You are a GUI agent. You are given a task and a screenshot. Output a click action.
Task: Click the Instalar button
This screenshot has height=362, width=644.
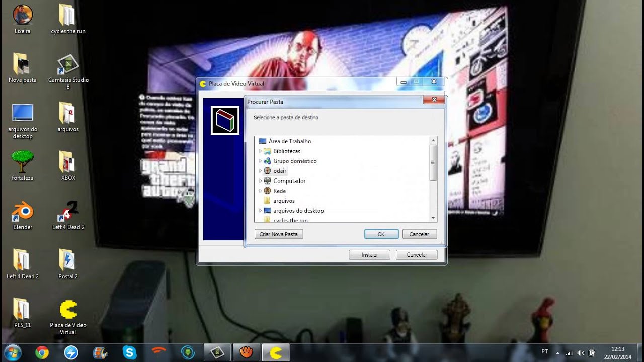[x=370, y=255]
